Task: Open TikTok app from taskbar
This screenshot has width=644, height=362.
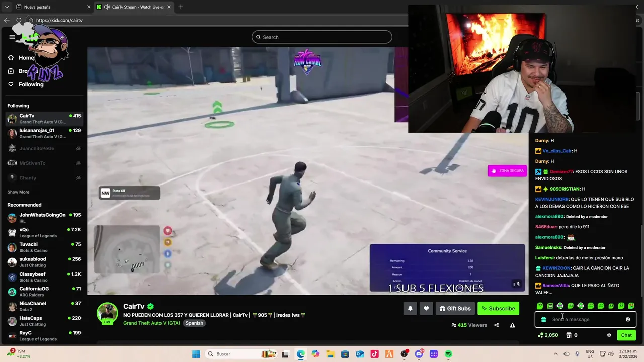Action: coord(374,354)
